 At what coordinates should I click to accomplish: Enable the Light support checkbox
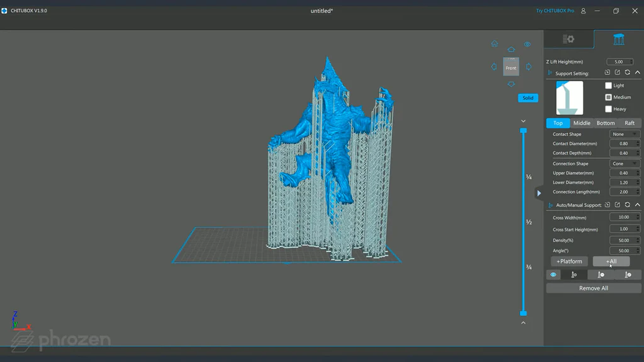pos(608,85)
